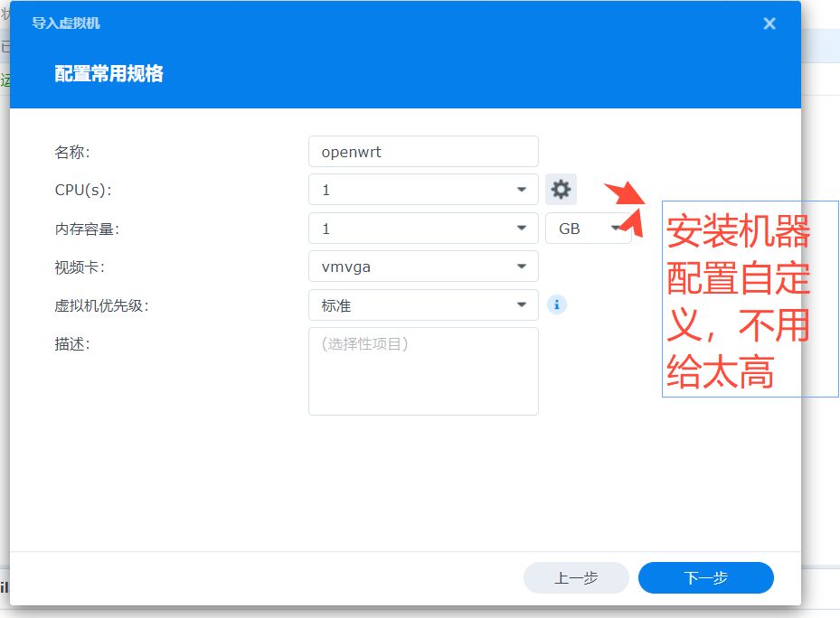Click the info icon beside 虚拟机优先级
Image resolution: width=840 pixels, height=618 pixels.
click(x=557, y=305)
